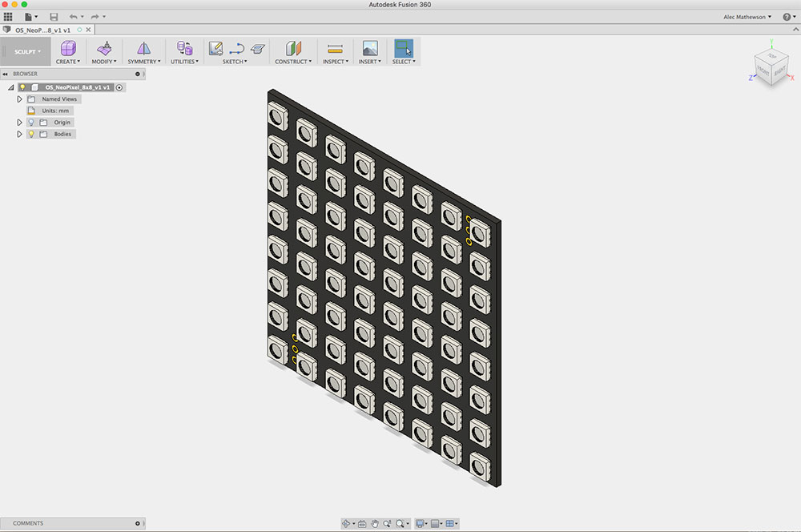Open the undo history dropdown arrow
This screenshot has height=532, width=801.
click(x=83, y=17)
